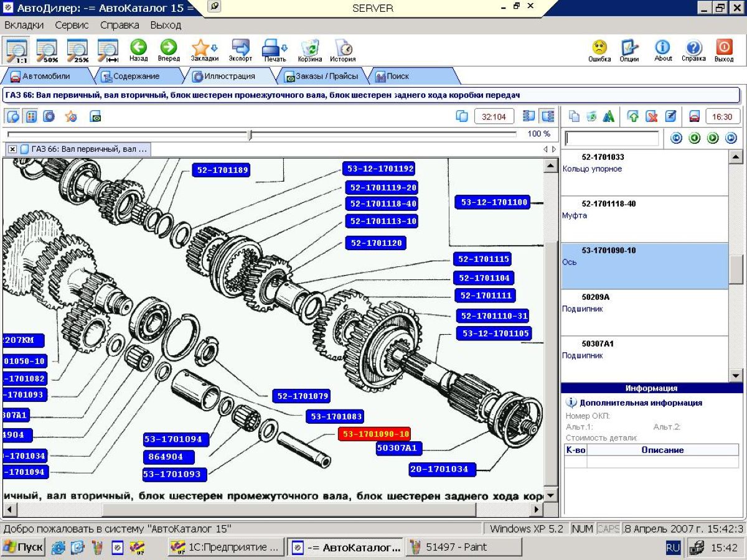Open Справка help icon
This screenshot has height=560, width=747.
(693, 50)
